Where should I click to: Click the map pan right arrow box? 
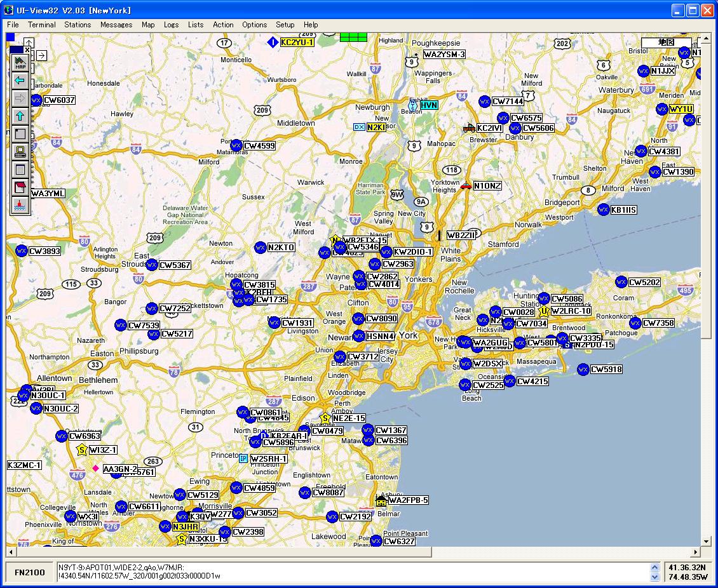pos(42,55)
